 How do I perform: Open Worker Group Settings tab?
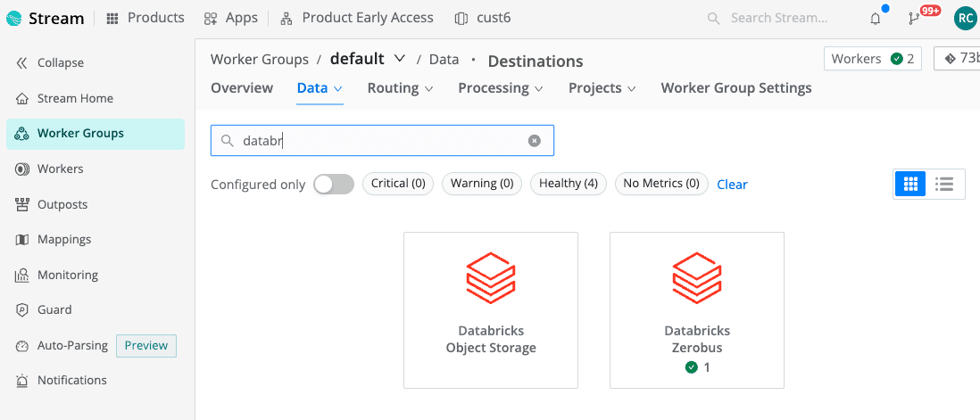(x=736, y=88)
